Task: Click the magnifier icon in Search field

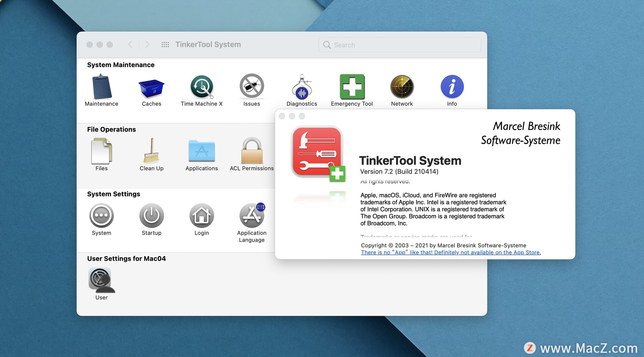Action: pos(327,45)
